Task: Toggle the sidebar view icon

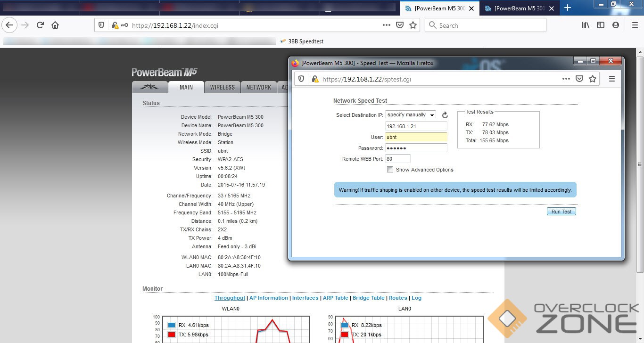Action: click(601, 25)
